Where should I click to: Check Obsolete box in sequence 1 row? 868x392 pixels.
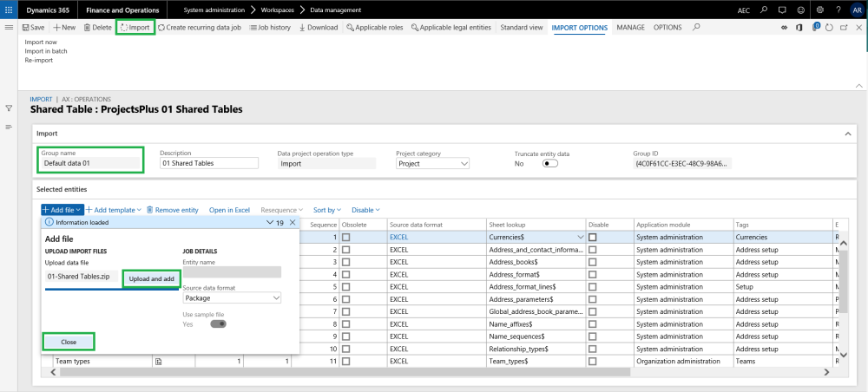click(346, 237)
